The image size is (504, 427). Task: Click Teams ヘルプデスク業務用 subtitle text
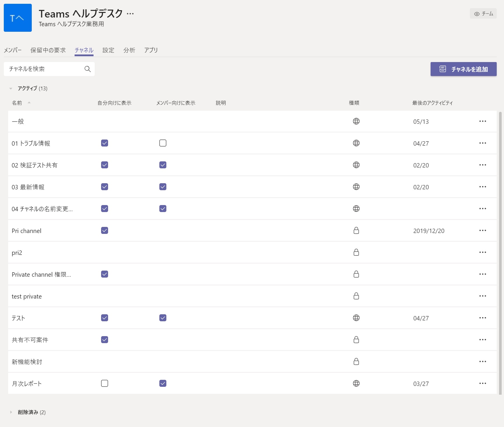[71, 24]
